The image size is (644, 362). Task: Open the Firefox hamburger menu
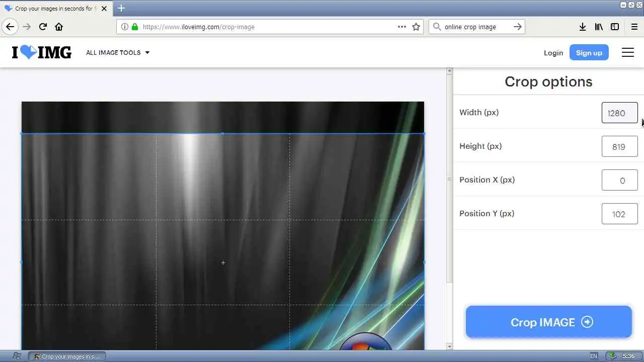click(x=634, y=27)
